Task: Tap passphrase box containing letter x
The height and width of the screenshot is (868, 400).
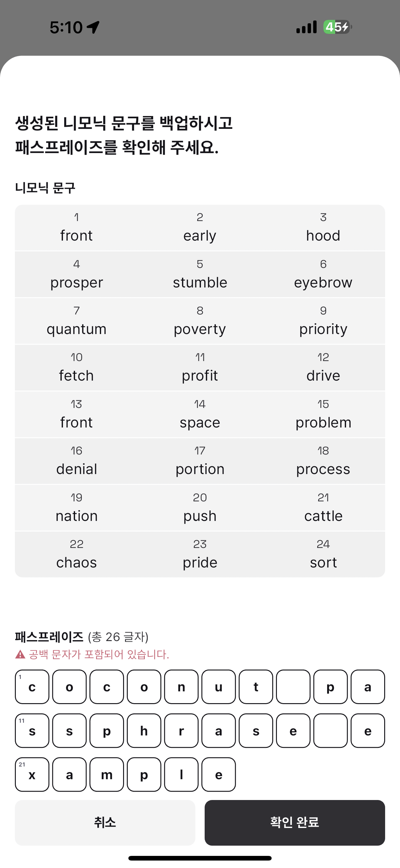Action: pyautogui.click(x=32, y=774)
